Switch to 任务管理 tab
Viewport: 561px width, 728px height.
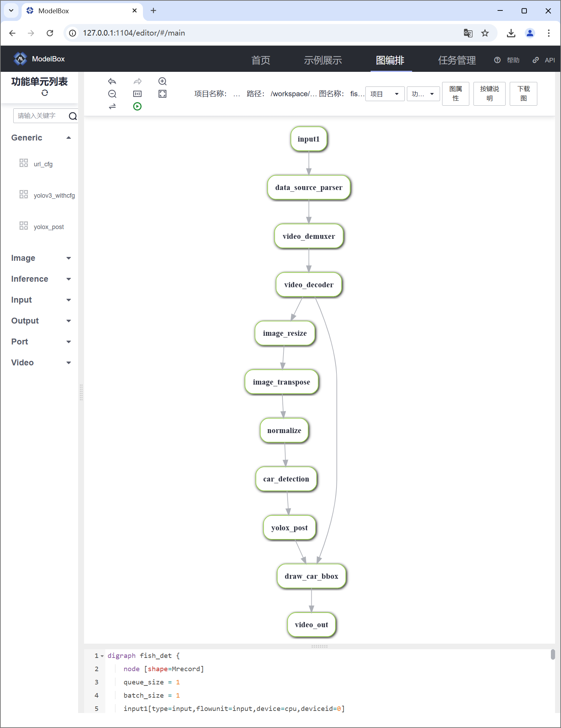pos(457,60)
